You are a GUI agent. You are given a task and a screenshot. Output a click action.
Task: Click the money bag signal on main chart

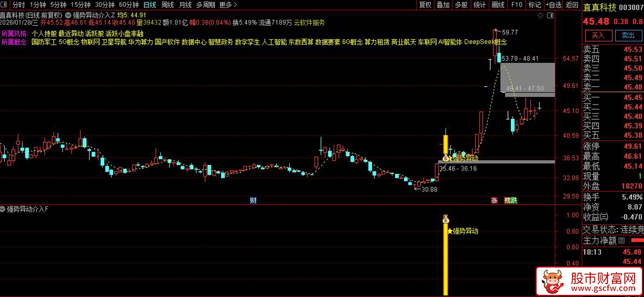445,158
